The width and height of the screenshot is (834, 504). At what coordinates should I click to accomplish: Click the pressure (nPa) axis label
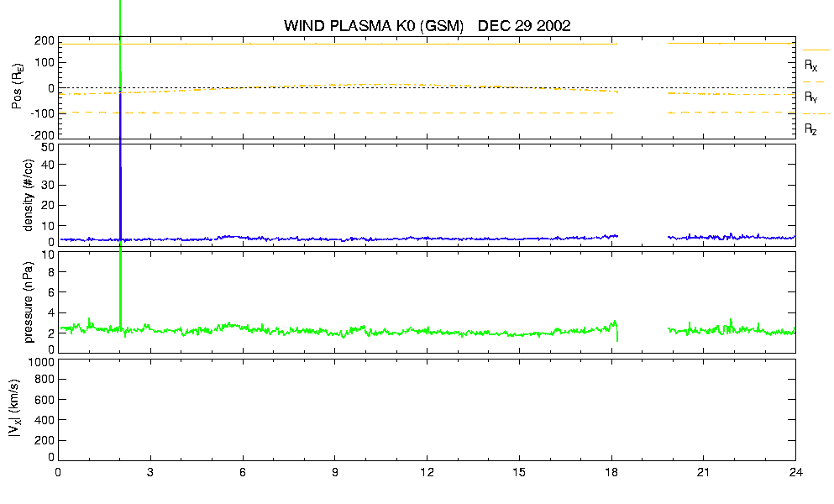coord(29,302)
